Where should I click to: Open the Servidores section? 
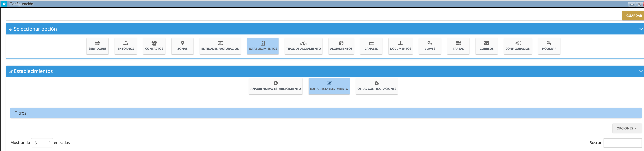(x=97, y=46)
